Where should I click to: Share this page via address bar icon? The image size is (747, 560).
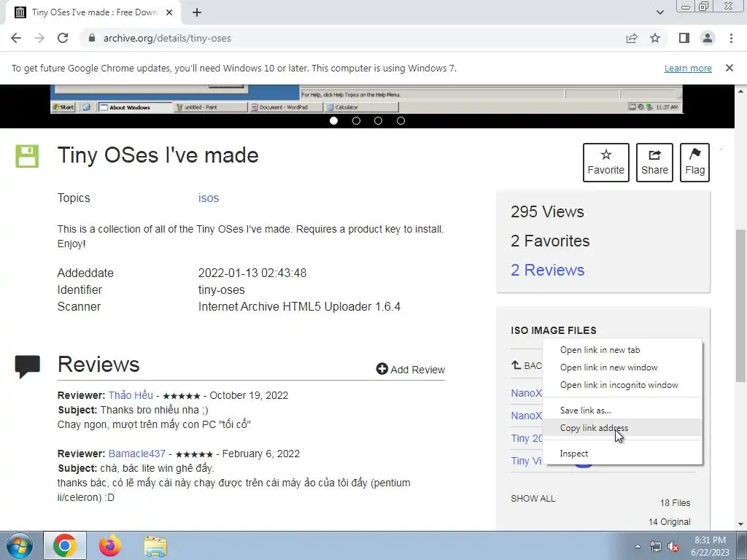pyautogui.click(x=632, y=38)
